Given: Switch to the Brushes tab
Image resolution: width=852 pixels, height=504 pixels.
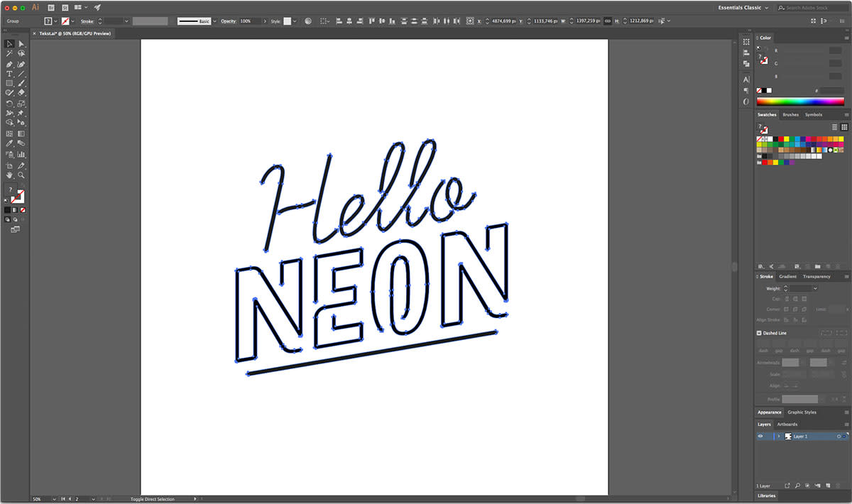Looking at the screenshot, I should point(790,114).
